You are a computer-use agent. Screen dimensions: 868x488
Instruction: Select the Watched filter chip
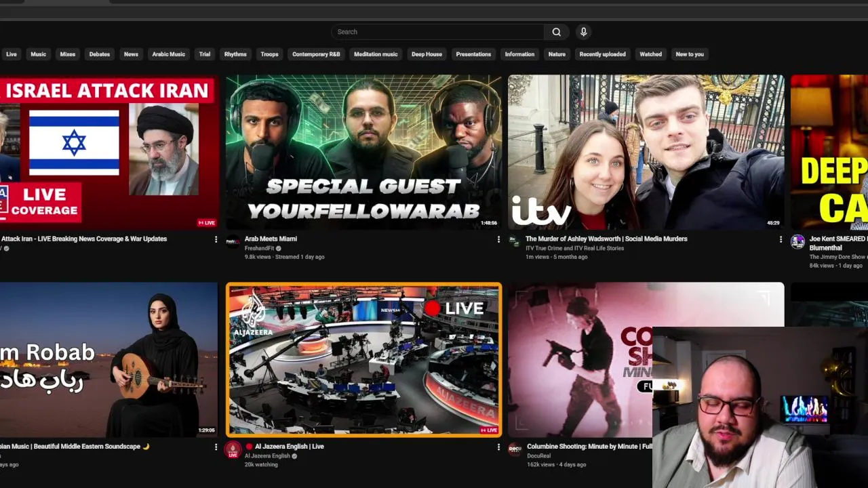[x=650, y=54]
